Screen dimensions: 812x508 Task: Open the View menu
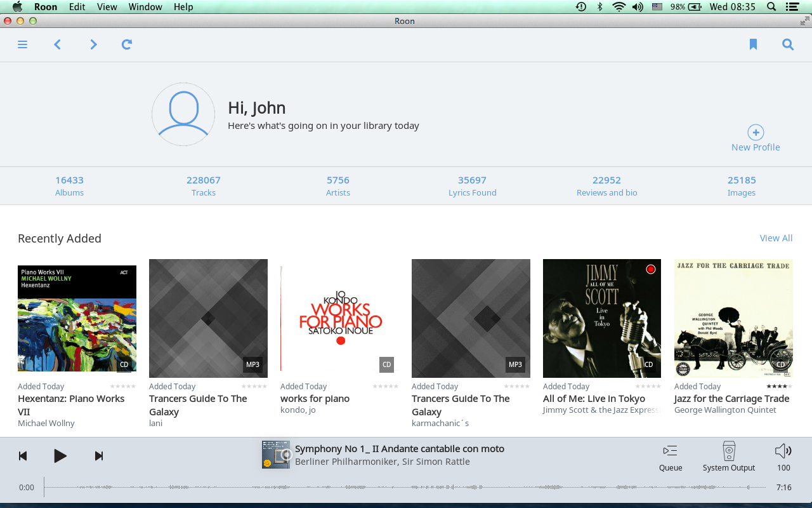click(107, 7)
